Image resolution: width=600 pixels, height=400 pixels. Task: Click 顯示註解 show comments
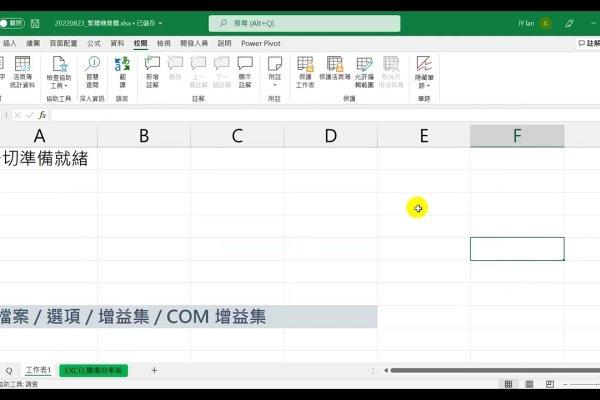pos(245,72)
